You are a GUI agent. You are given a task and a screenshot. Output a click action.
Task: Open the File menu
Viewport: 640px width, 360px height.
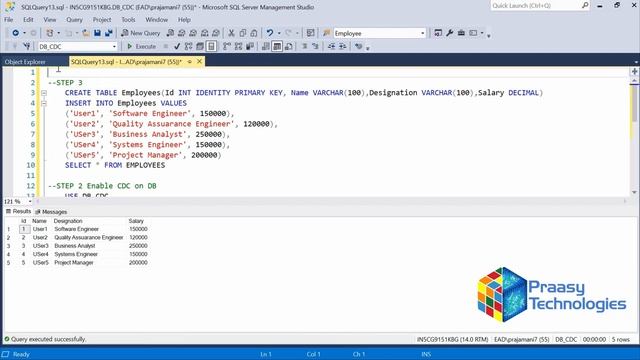[x=9, y=20]
